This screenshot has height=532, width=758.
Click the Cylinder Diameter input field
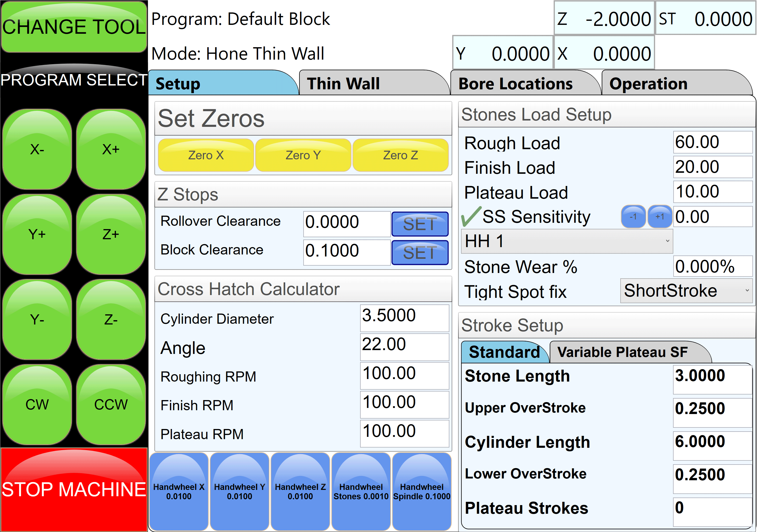pos(404,318)
